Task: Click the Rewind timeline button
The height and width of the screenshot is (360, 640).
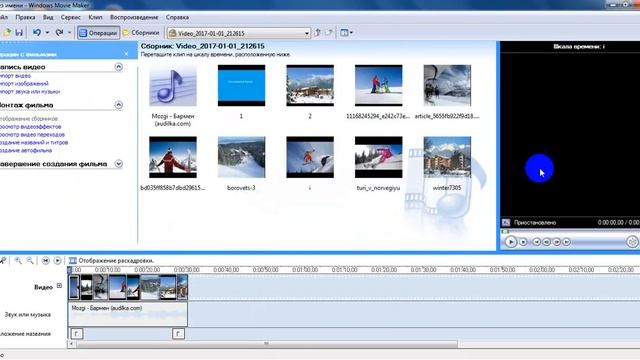Action: [x=45, y=260]
